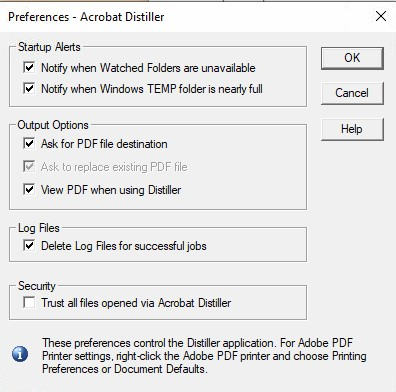
Task: Disable Ask for PDF file destination
Action: [x=29, y=144]
